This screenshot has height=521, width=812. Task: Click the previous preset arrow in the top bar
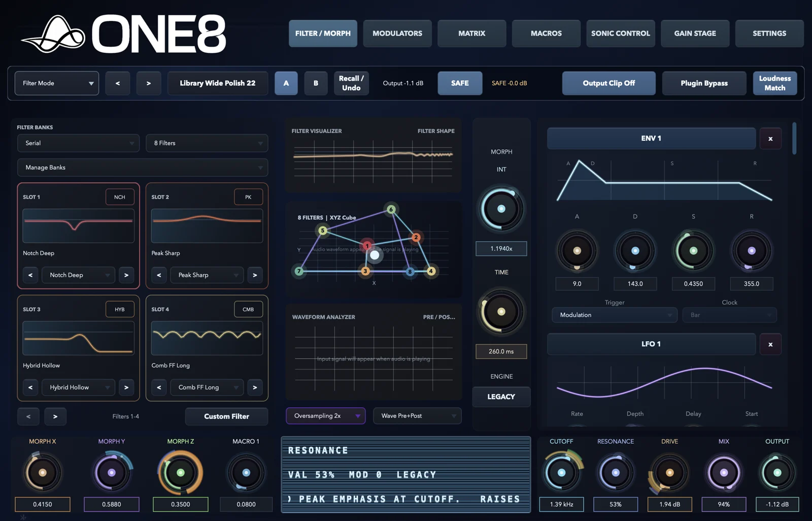pyautogui.click(x=118, y=83)
